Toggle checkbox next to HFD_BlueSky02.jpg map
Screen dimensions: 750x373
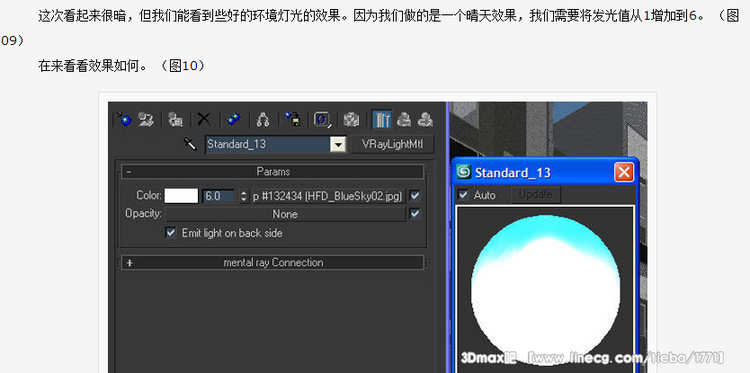tap(415, 196)
